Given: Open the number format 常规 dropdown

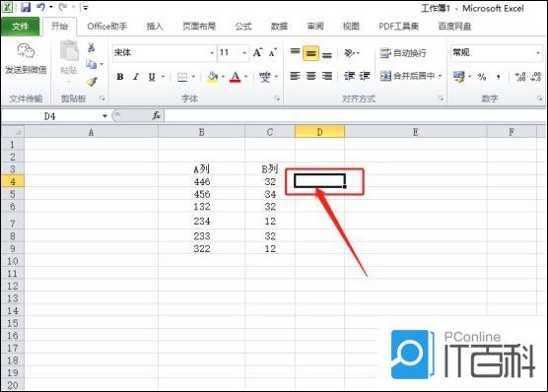Looking at the screenshot, I should coord(537,53).
